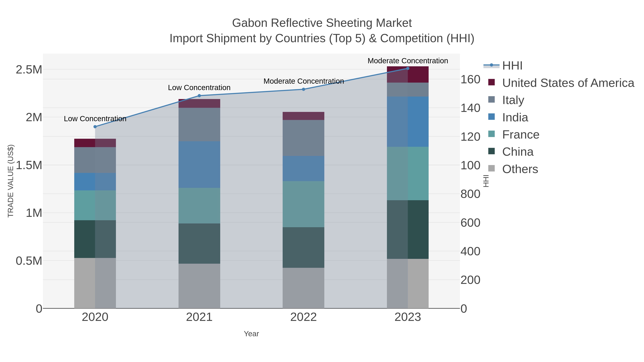The width and height of the screenshot is (644, 362).
Task: Click the 2020 x-axis year label
Action: click(x=95, y=317)
